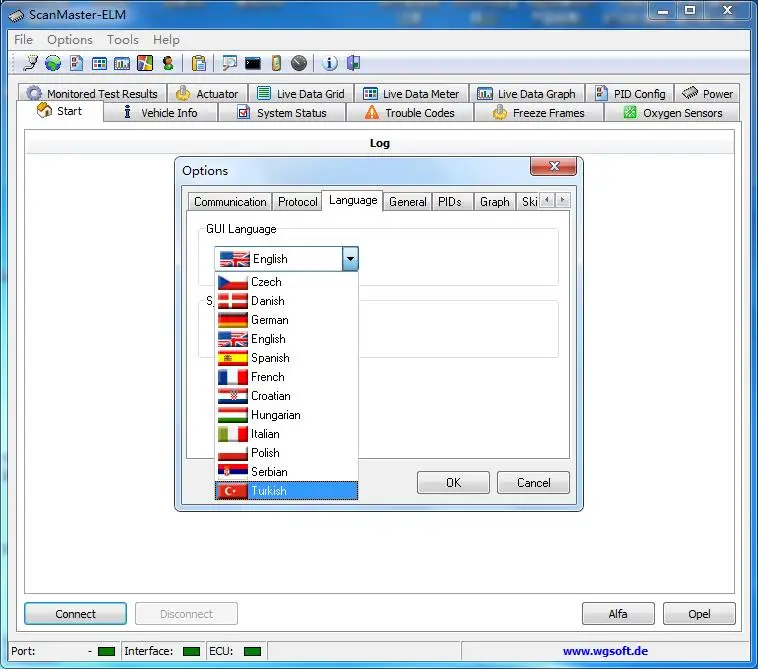Switch to Communication tab in Options dialog
The image size is (758, 669).
(x=230, y=202)
